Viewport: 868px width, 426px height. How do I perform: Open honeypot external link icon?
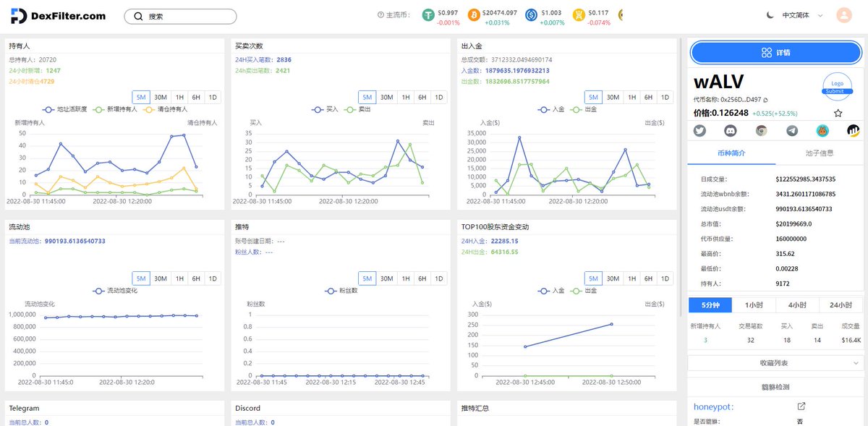coord(801,406)
